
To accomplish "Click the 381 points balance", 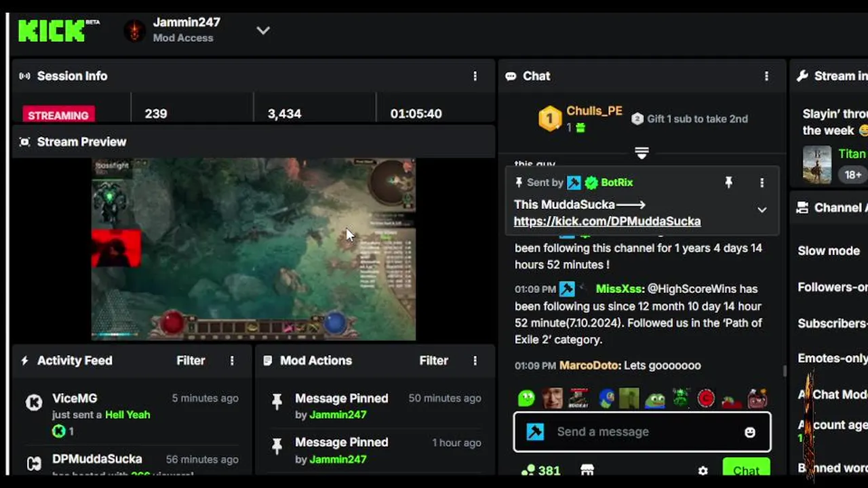I will (540, 470).
